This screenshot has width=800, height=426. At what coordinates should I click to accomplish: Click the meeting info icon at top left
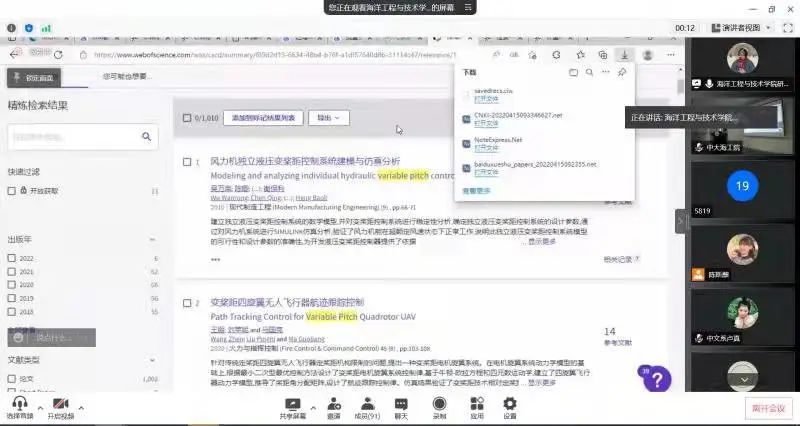(x=12, y=28)
